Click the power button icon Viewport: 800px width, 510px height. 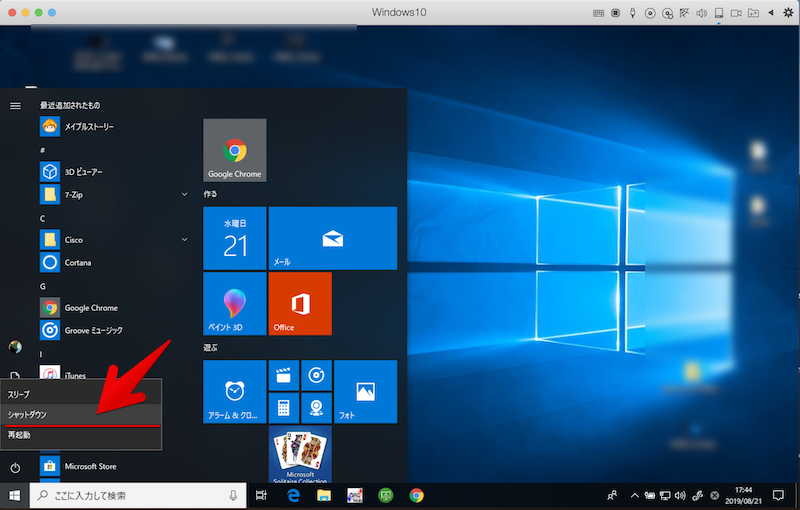pyautogui.click(x=15, y=467)
